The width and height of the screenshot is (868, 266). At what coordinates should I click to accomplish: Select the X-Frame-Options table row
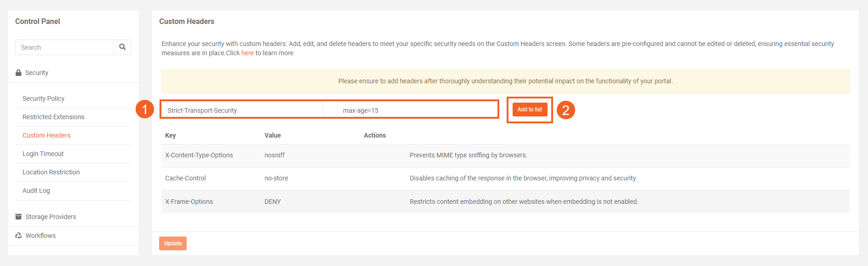click(x=505, y=202)
